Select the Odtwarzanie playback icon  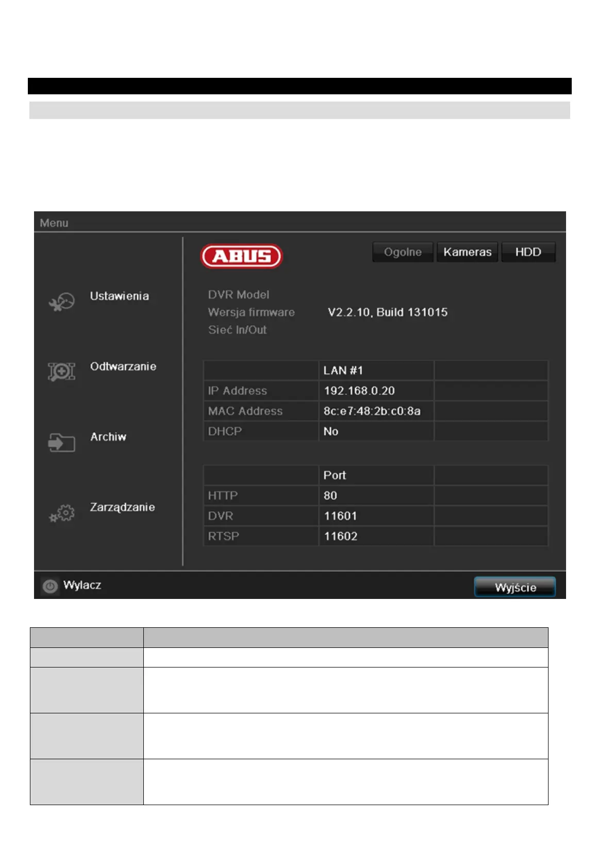[61, 372]
